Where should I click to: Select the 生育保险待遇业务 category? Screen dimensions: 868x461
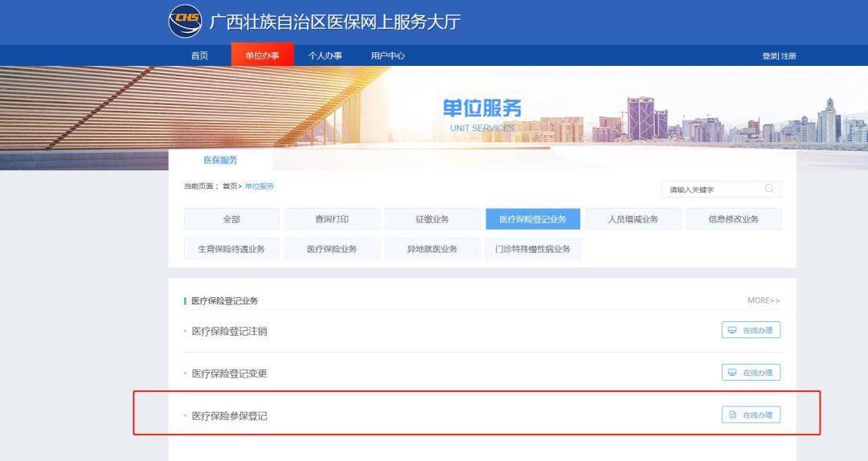231,249
